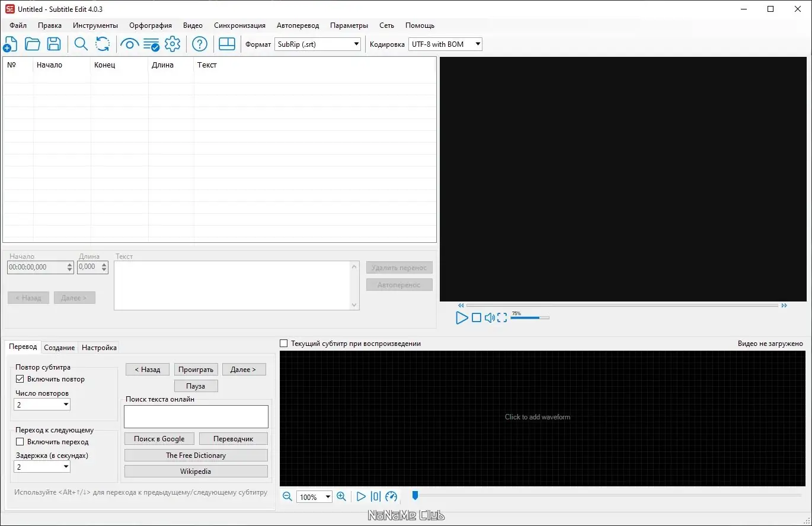Open the Синхронизация menu
The image size is (812, 526).
click(x=239, y=25)
